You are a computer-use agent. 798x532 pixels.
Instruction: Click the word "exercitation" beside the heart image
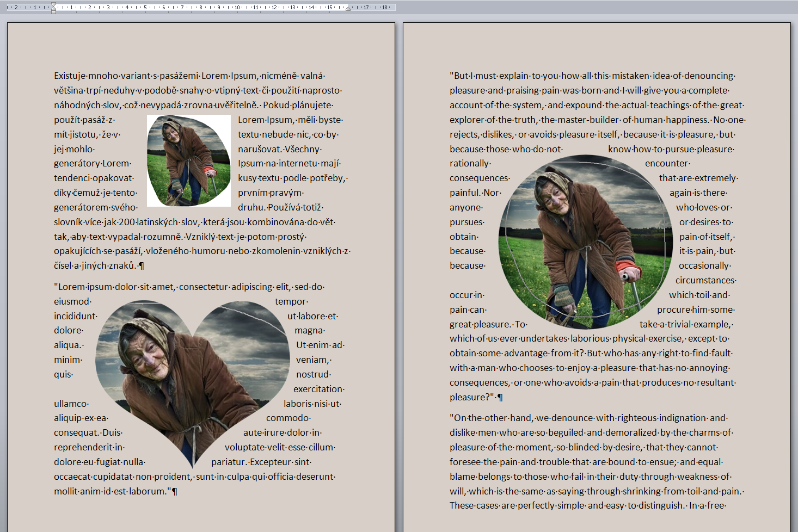tap(318, 389)
